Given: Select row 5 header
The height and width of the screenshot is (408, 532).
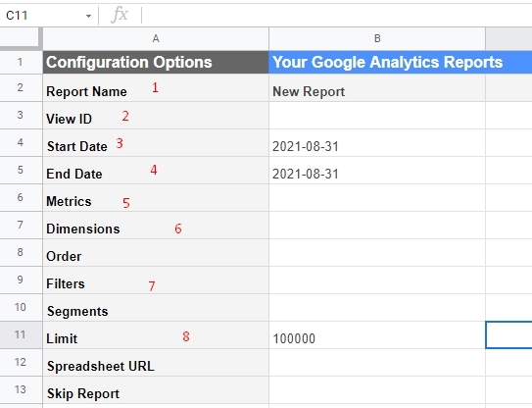Looking at the screenshot, I should click(x=21, y=171).
